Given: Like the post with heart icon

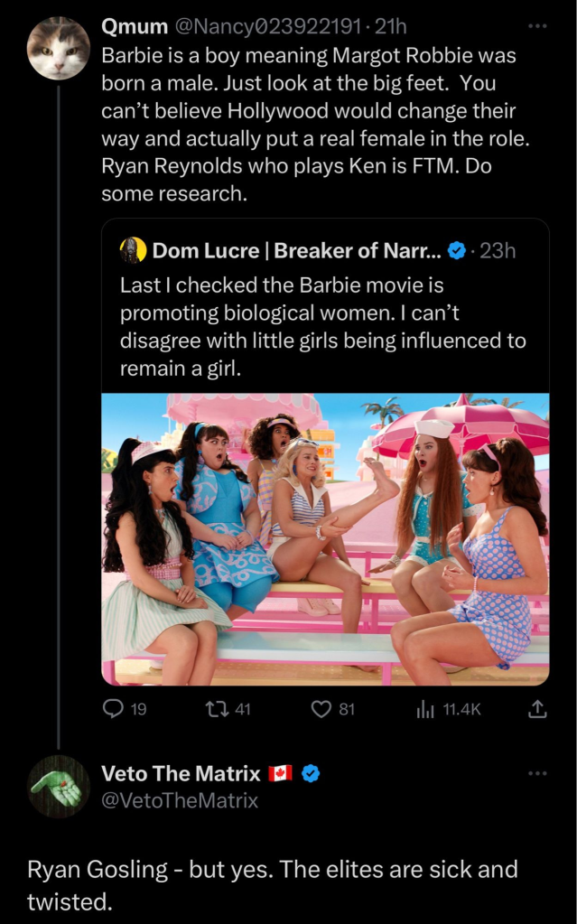Looking at the screenshot, I should pyautogui.click(x=321, y=710).
